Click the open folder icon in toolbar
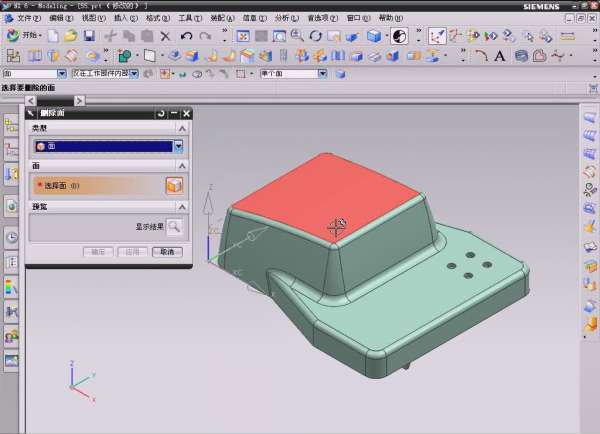Image resolution: width=600 pixels, height=434 pixels. point(72,36)
